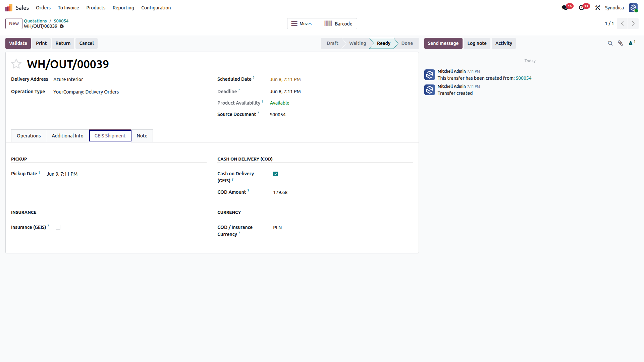The image size is (644, 362).
Task: Click the Available product availability text
Action: 279,103
